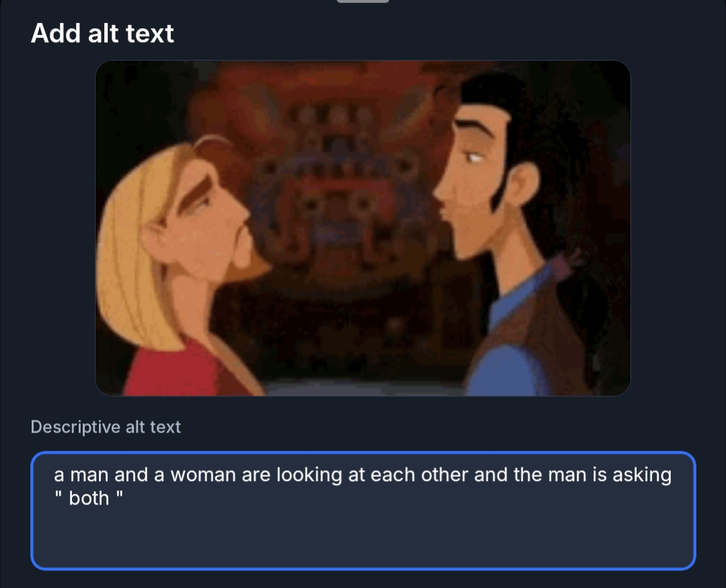
Task: Place cursor on the word 'both' in alt text
Action: point(89,499)
